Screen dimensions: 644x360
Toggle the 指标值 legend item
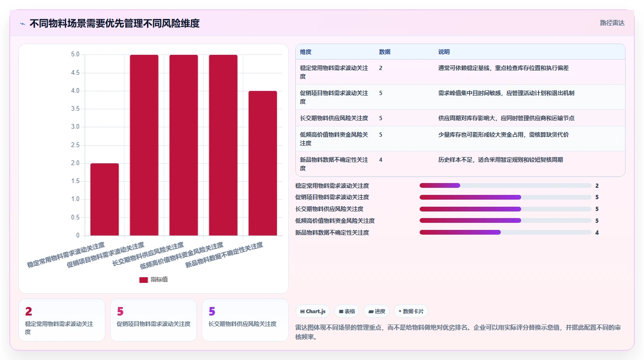[x=154, y=280]
